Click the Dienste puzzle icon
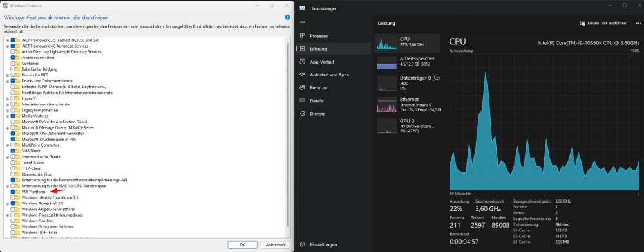644x252 pixels. 303,114
